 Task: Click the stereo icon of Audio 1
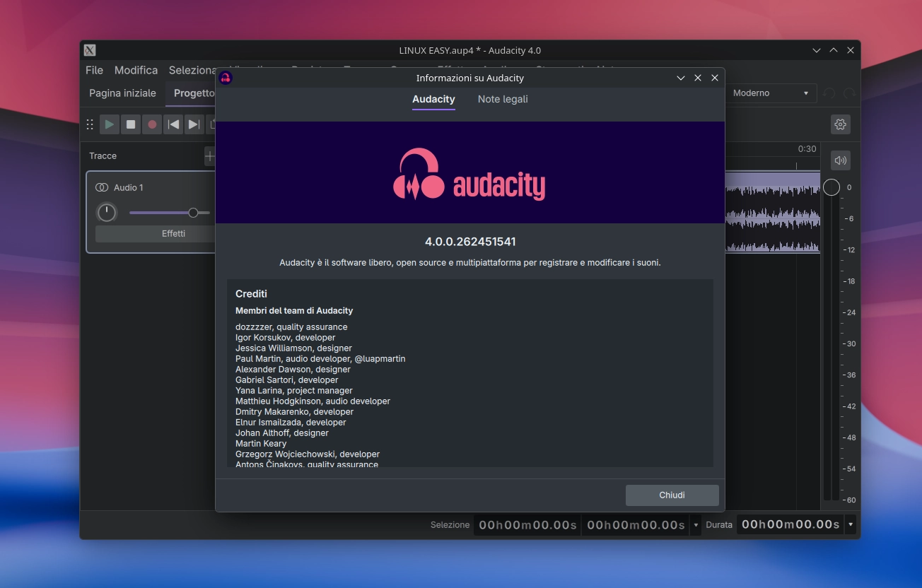coord(102,187)
